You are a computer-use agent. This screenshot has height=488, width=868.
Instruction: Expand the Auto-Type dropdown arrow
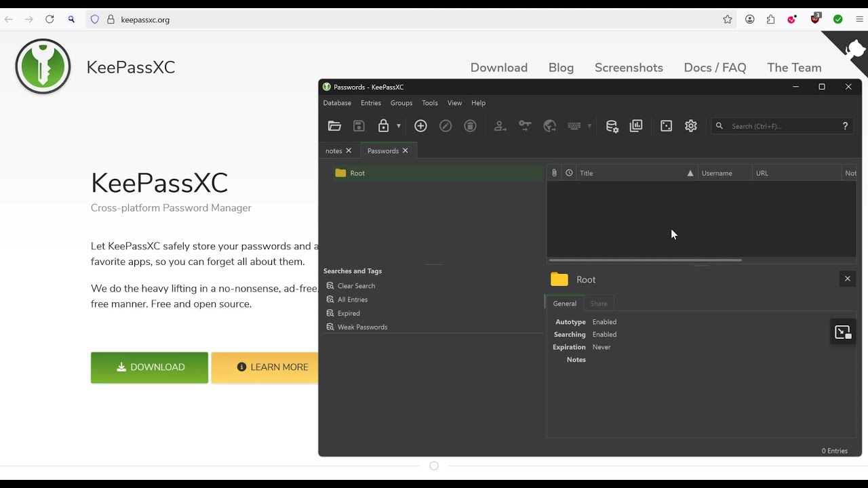[589, 126]
